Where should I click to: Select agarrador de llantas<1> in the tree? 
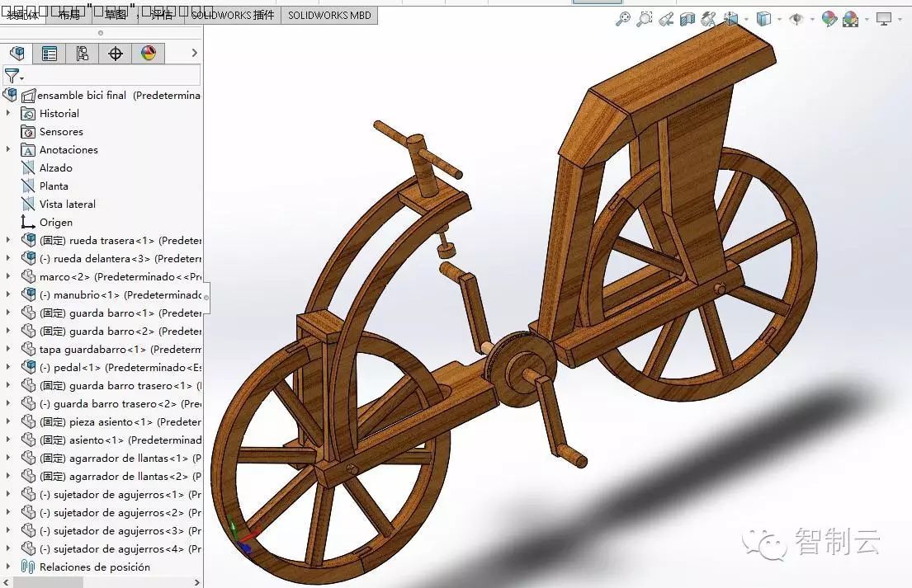tap(120, 458)
